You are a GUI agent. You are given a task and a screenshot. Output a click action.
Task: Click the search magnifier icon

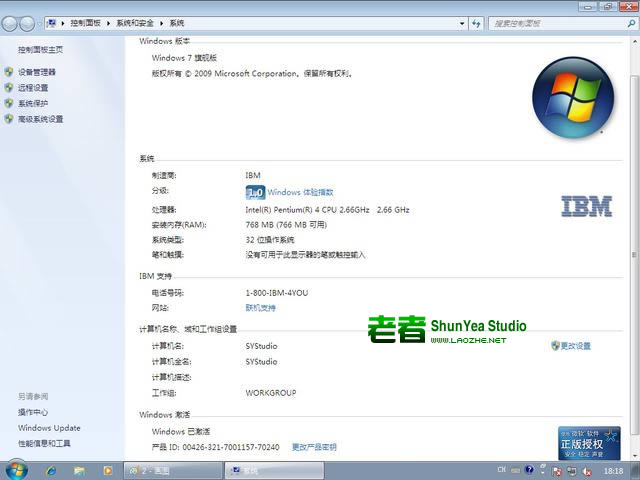pos(631,24)
